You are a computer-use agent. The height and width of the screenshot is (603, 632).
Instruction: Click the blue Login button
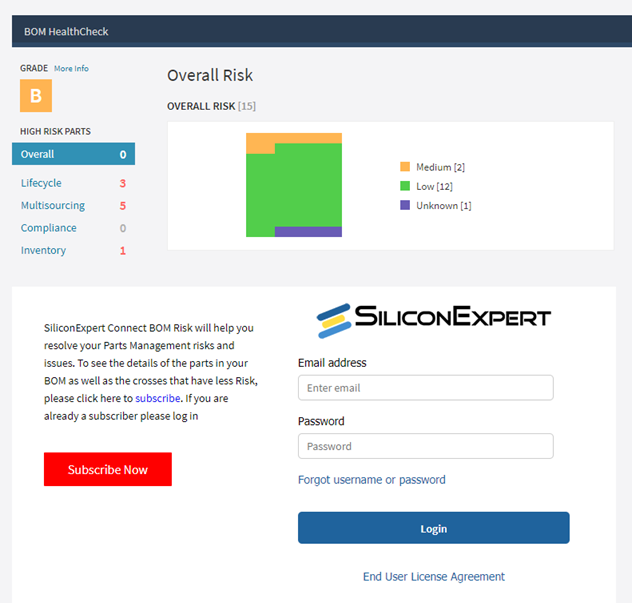pos(434,528)
